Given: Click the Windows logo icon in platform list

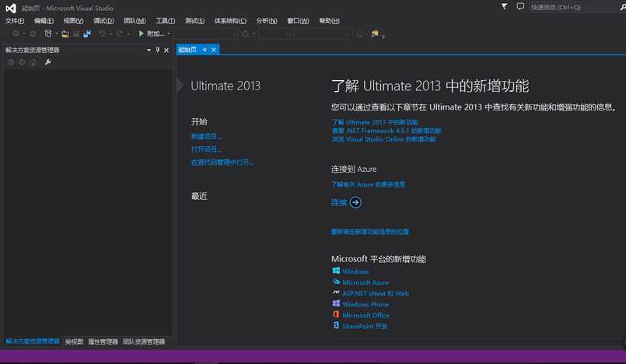Looking at the screenshot, I should pos(336,271).
